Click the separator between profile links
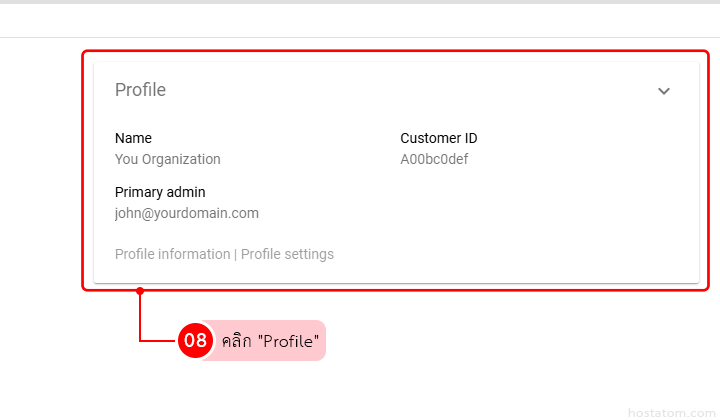This screenshot has height=420, width=720. (236, 254)
